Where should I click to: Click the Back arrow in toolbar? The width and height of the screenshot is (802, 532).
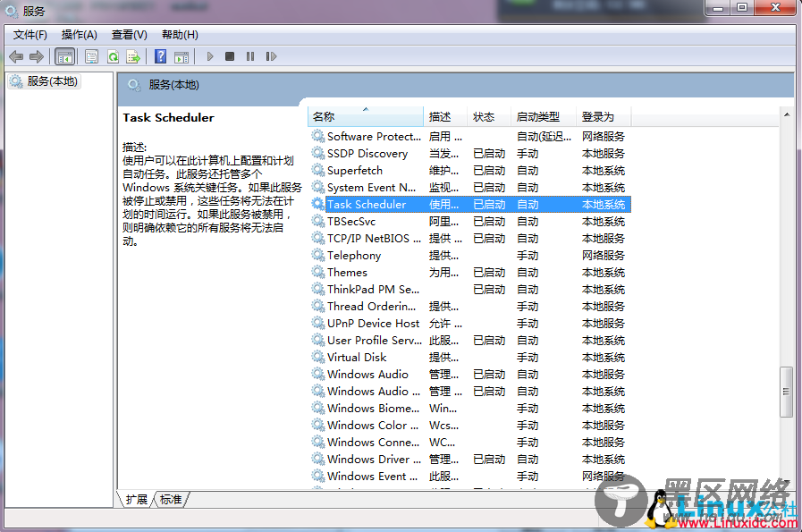pyautogui.click(x=16, y=56)
